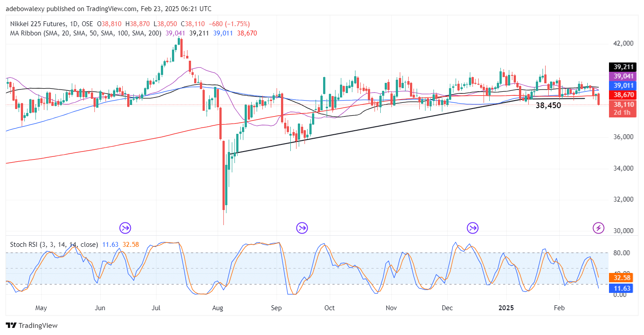
Task: Click the September purple rollover event icon
Action: [x=302, y=228]
